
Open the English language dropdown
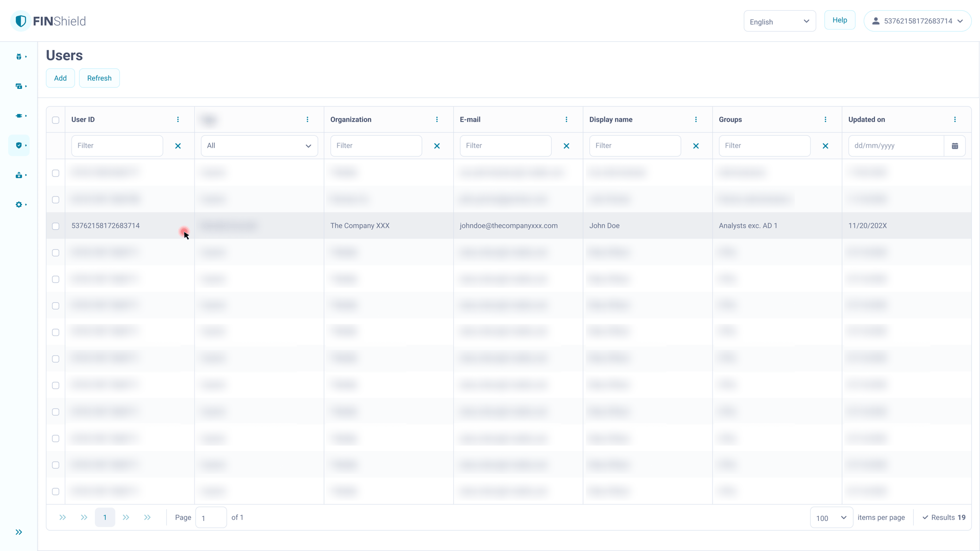779,21
